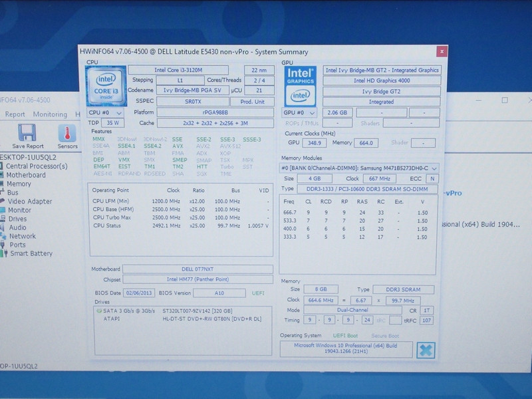
Task: Click the Intel HD Graphics 4000 field
Action: (382, 80)
